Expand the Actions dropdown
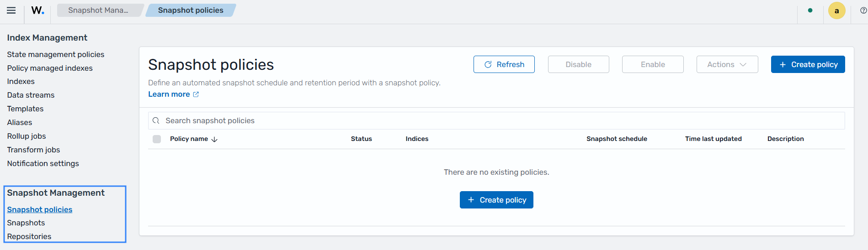 tap(727, 64)
